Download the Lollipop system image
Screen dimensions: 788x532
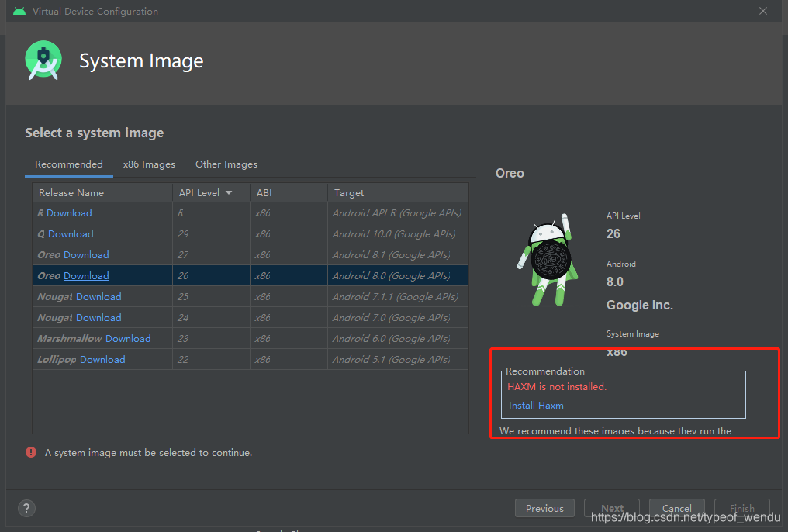(102, 360)
